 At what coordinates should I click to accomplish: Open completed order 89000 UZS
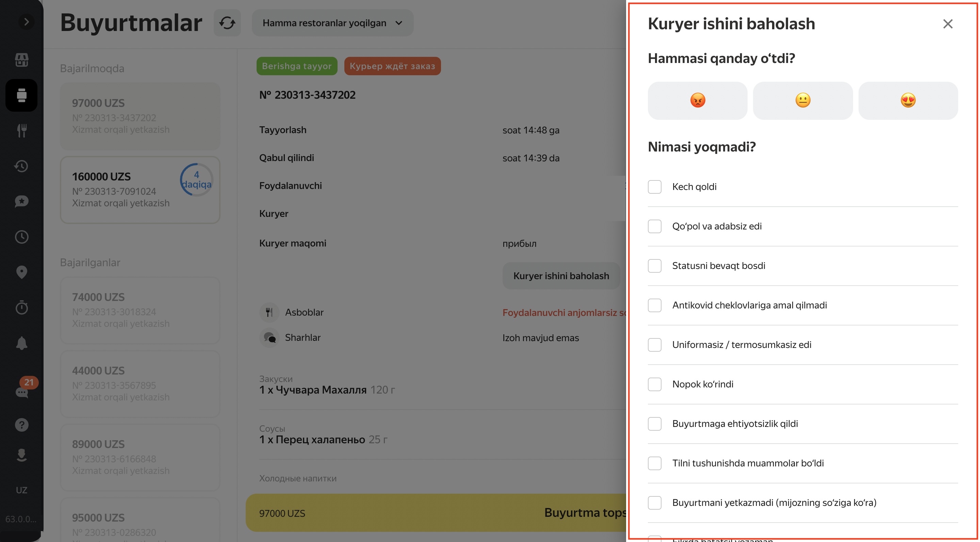click(x=140, y=457)
